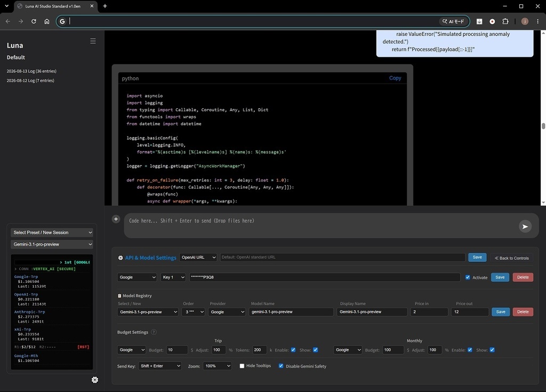Screen dimensions: 546x392
Task: Select the Default profile in the sidebar
Action: (15, 58)
